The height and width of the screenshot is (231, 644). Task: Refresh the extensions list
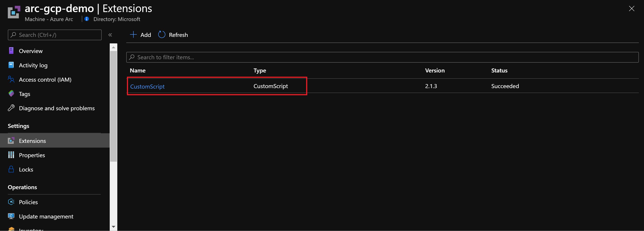pos(173,35)
